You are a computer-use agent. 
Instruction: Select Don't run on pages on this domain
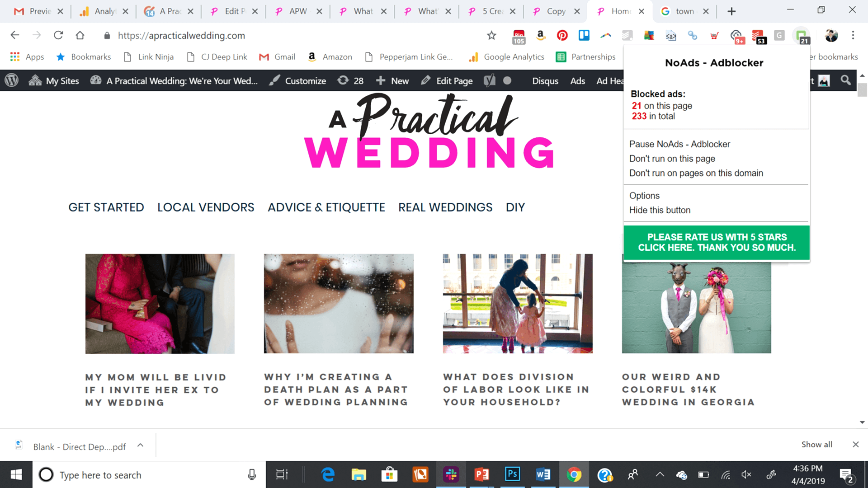[696, 173]
